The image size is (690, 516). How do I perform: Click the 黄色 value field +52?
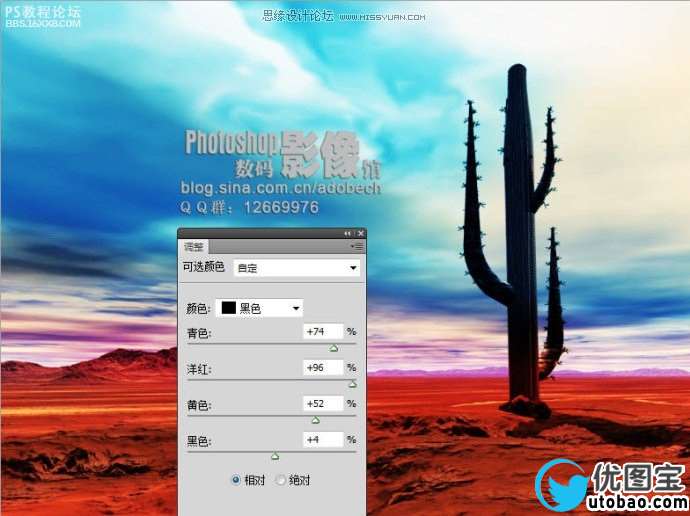(x=323, y=403)
